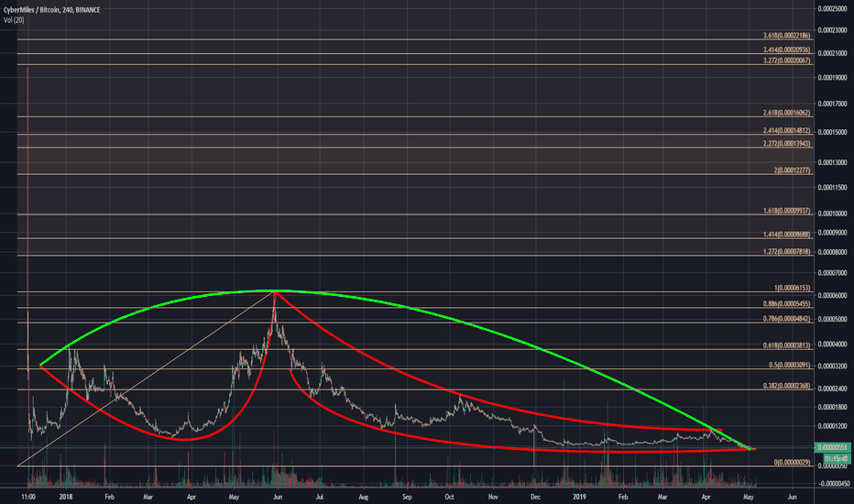
Task: Click the 0.00007000 price axis label
Action: tap(832, 273)
